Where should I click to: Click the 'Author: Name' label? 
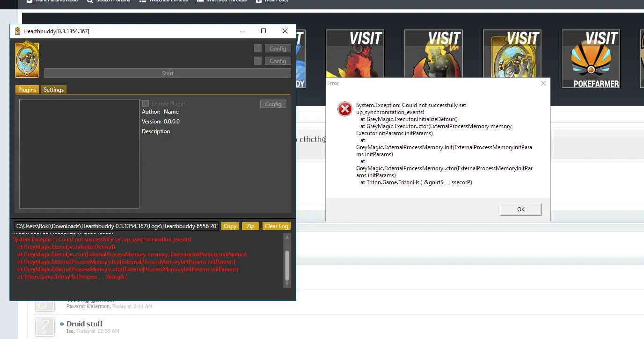point(160,112)
